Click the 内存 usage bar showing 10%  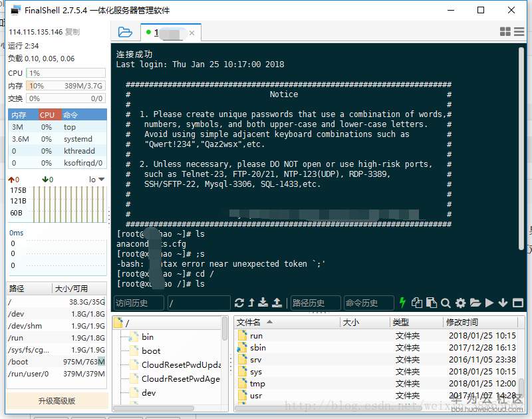pos(66,86)
